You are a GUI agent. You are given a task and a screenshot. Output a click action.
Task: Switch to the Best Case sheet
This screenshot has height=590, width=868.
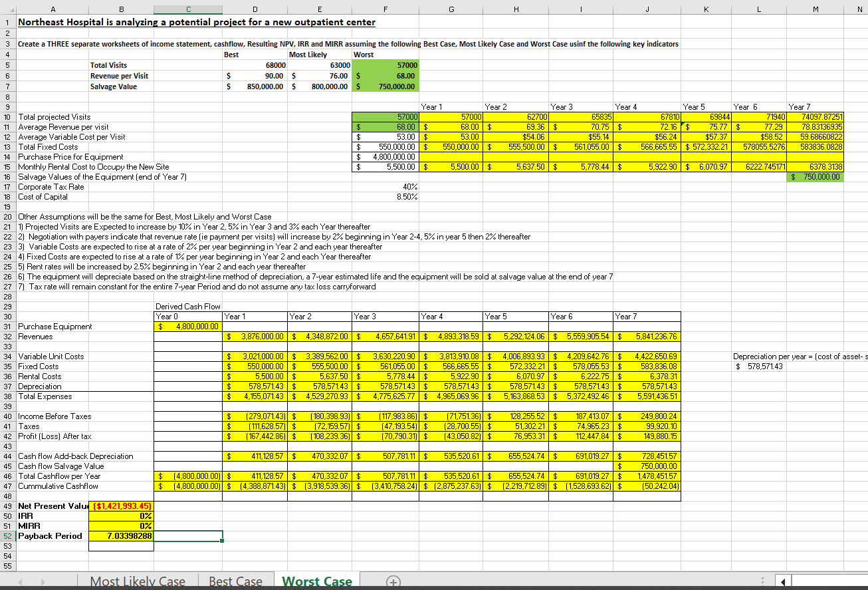[236, 581]
